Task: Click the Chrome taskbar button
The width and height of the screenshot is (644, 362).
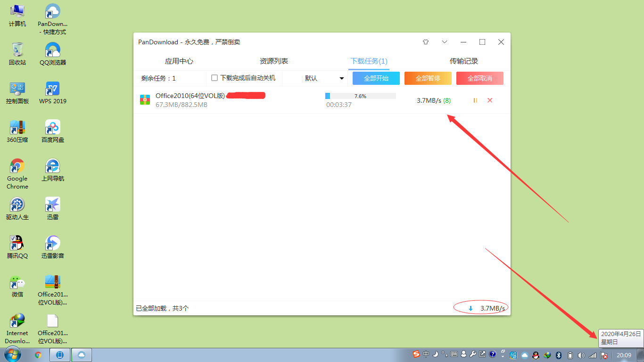Action: click(38, 355)
